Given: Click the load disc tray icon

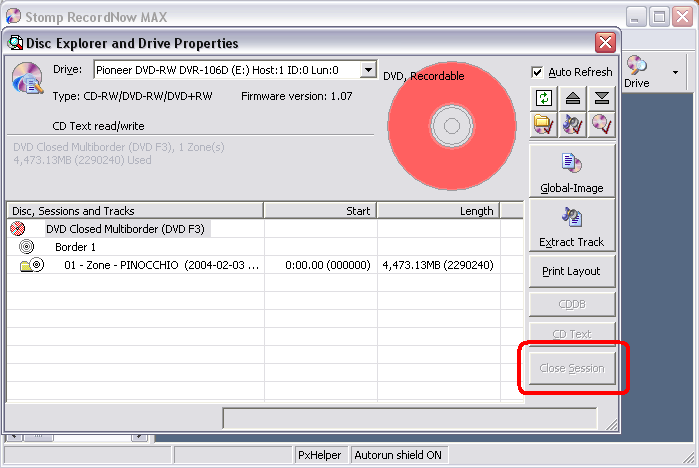Looking at the screenshot, I should pyautogui.click(x=601, y=98).
